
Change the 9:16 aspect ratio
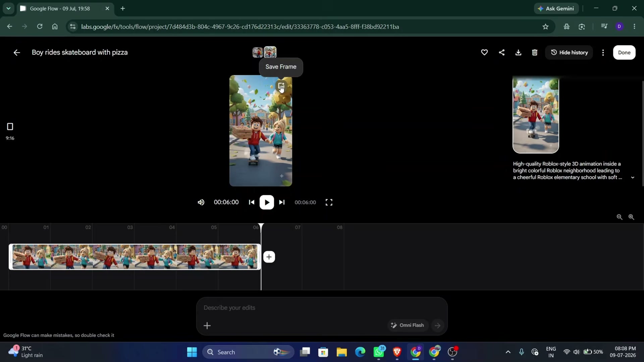point(10,131)
